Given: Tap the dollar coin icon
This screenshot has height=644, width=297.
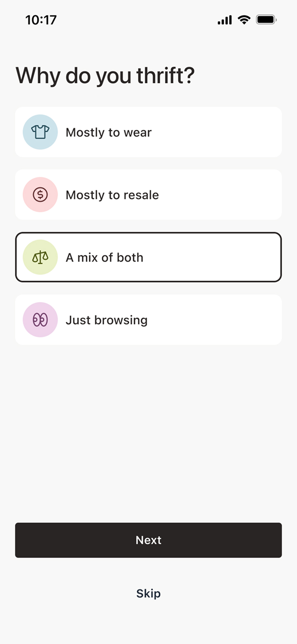Looking at the screenshot, I should 40,195.
